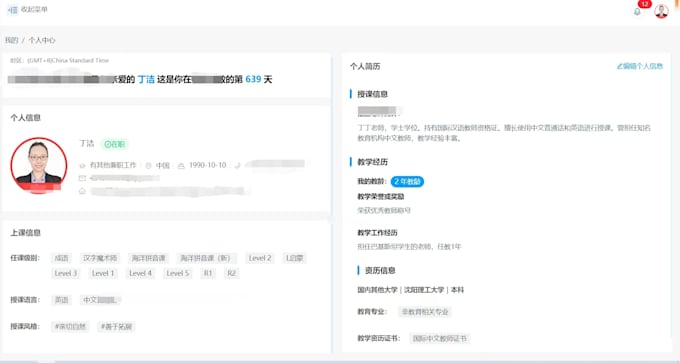Click the blue 2年教龄 badge

(407, 182)
